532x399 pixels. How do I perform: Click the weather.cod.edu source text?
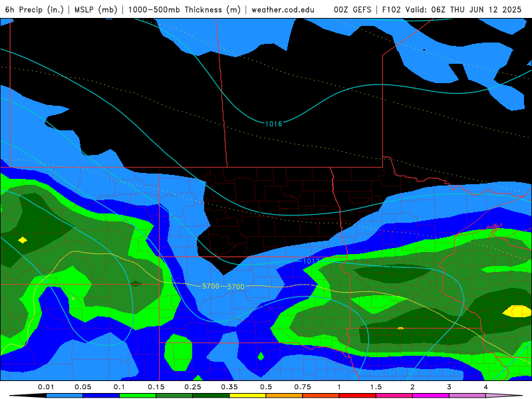[x=283, y=9]
